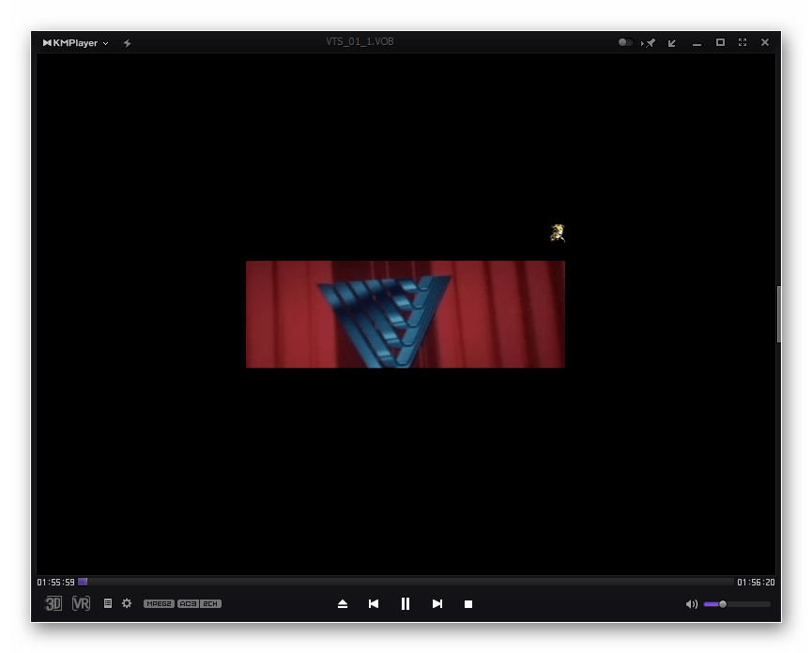
Task: Open the playlist panel
Action: 107,603
